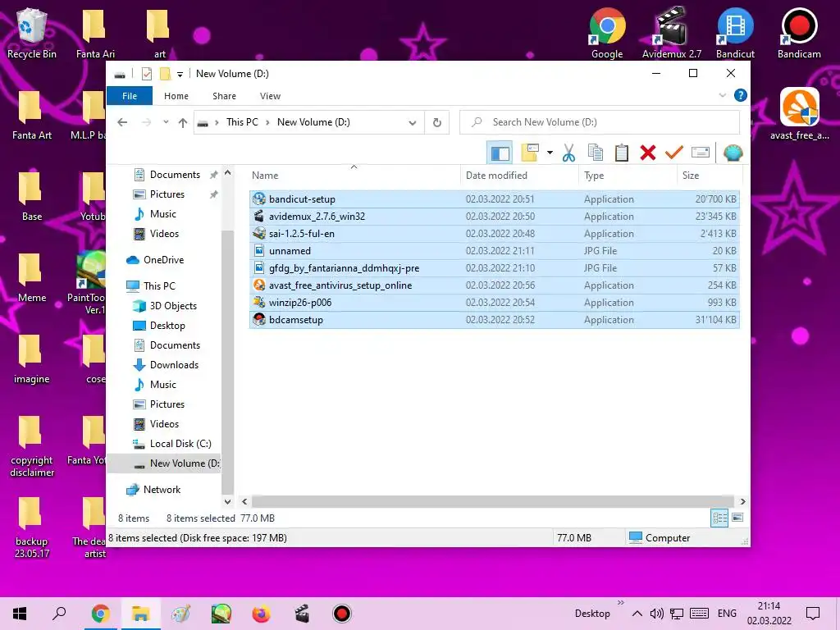Open the Share ribbon tab
The width and height of the screenshot is (840, 630).
point(224,96)
